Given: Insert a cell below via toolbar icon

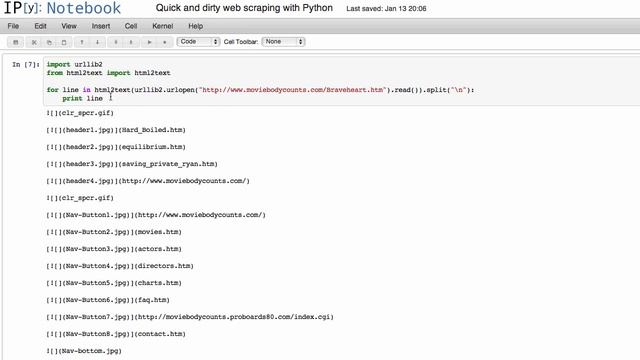Looking at the screenshot, I should (x=131, y=42).
